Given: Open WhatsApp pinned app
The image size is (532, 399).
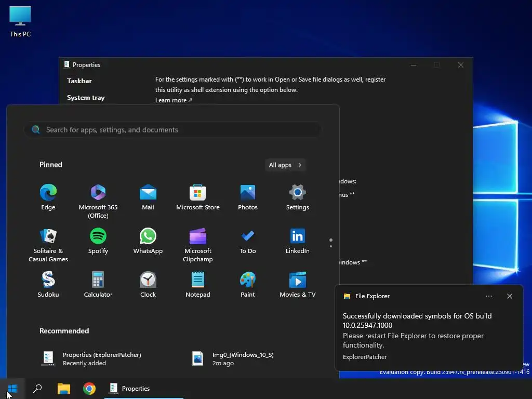Looking at the screenshot, I should pyautogui.click(x=148, y=241).
